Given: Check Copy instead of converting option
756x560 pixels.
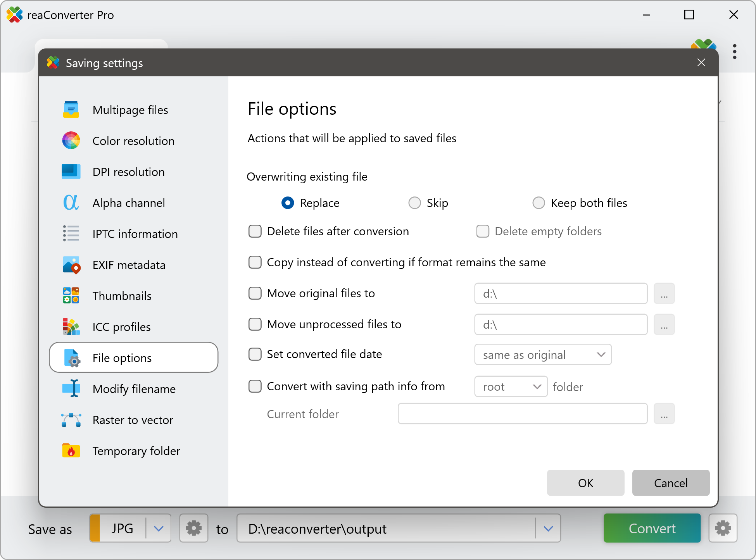Looking at the screenshot, I should (255, 262).
